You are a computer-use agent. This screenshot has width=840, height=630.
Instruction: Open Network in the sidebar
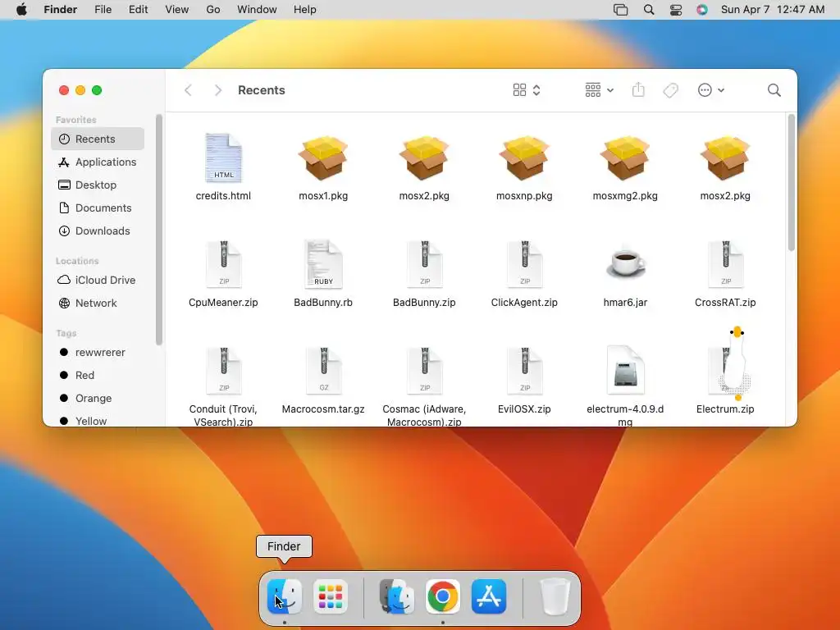tap(98, 303)
